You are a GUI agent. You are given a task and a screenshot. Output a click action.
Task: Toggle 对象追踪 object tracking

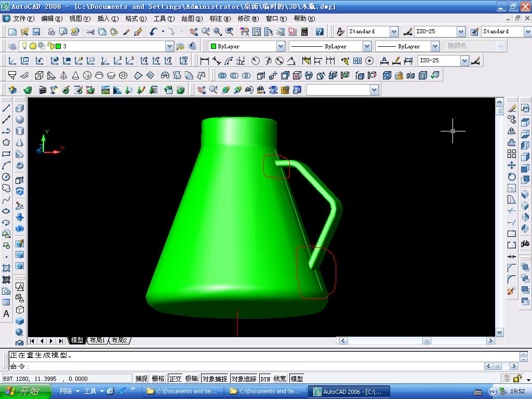244,379
